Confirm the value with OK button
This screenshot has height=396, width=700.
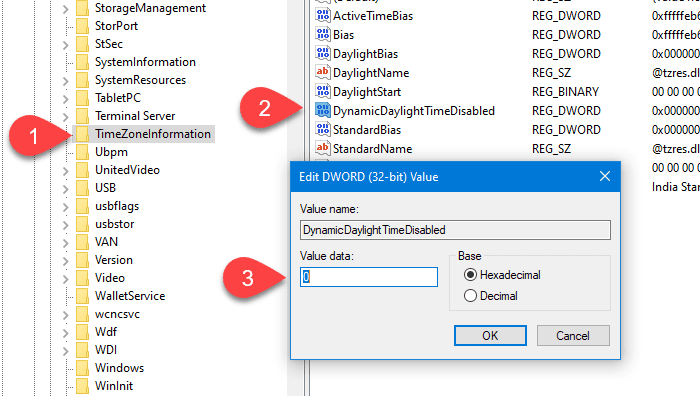490,335
